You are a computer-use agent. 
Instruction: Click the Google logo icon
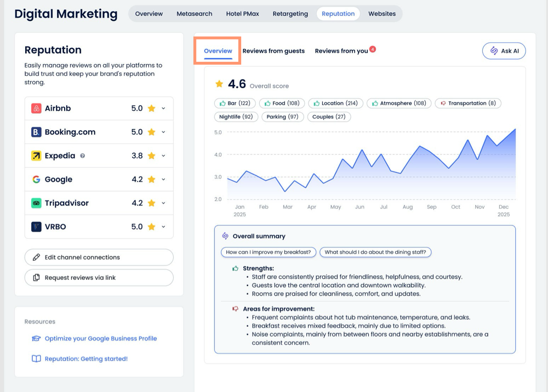pos(36,180)
